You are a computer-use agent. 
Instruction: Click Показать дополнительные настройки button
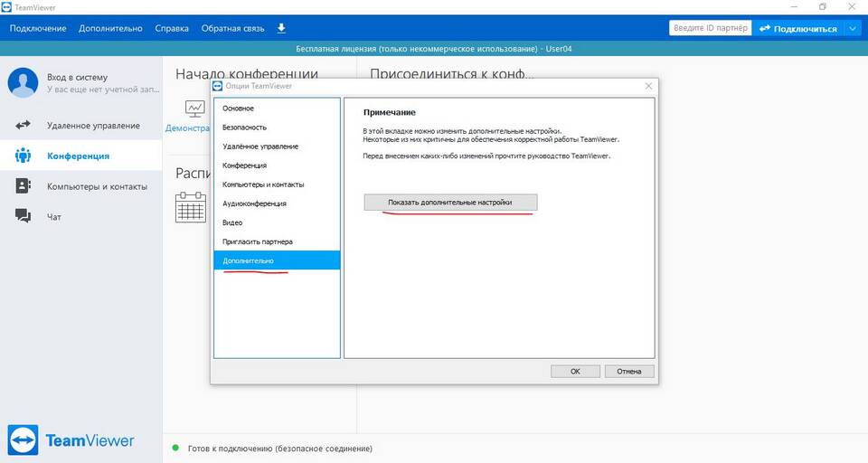(x=450, y=203)
